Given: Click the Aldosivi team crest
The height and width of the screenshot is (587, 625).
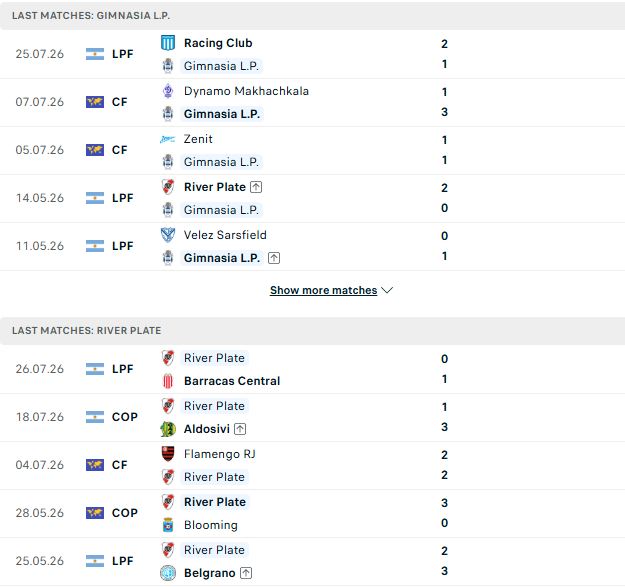Looking at the screenshot, I should pos(168,429).
